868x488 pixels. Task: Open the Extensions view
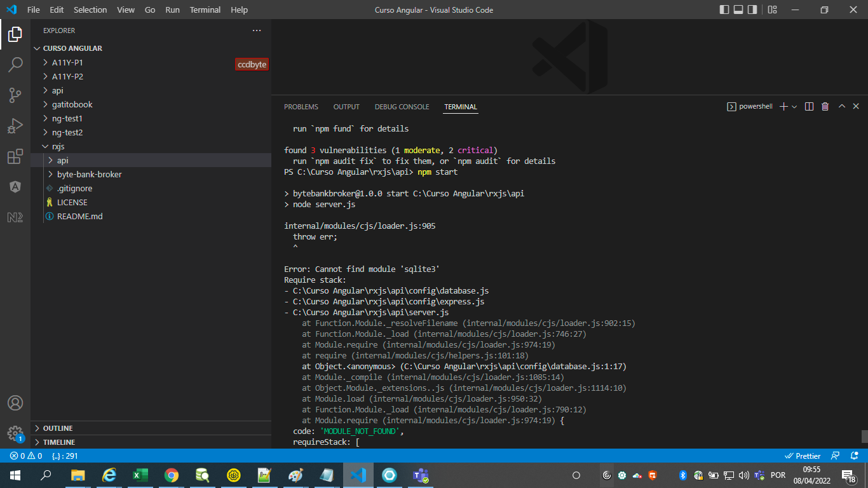point(15,156)
